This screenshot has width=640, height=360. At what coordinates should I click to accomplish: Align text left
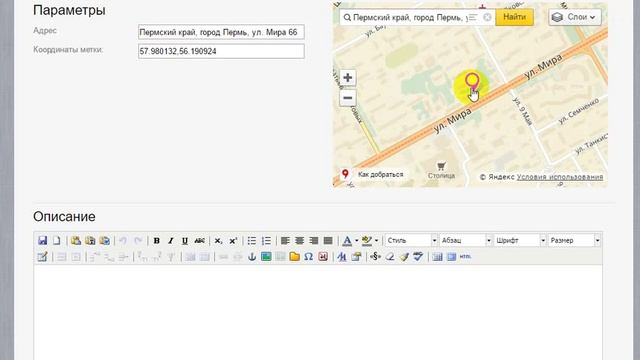(285, 241)
